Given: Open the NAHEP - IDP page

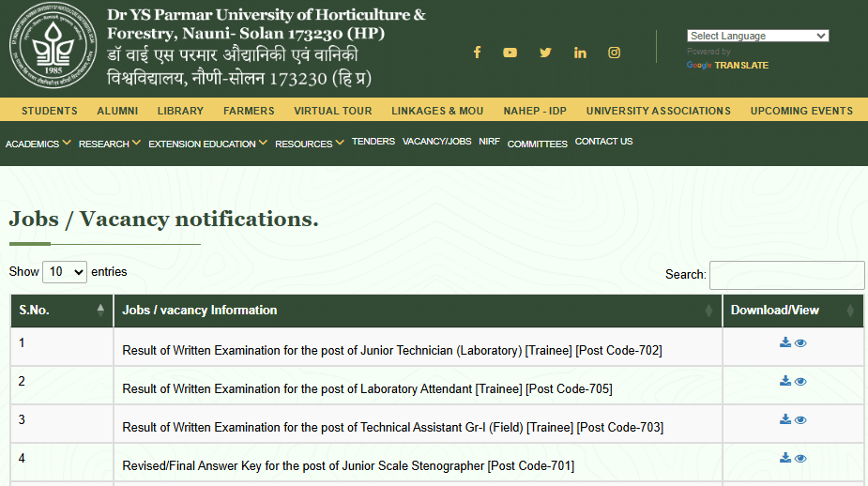Looking at the screenshot, I should 535,111.
